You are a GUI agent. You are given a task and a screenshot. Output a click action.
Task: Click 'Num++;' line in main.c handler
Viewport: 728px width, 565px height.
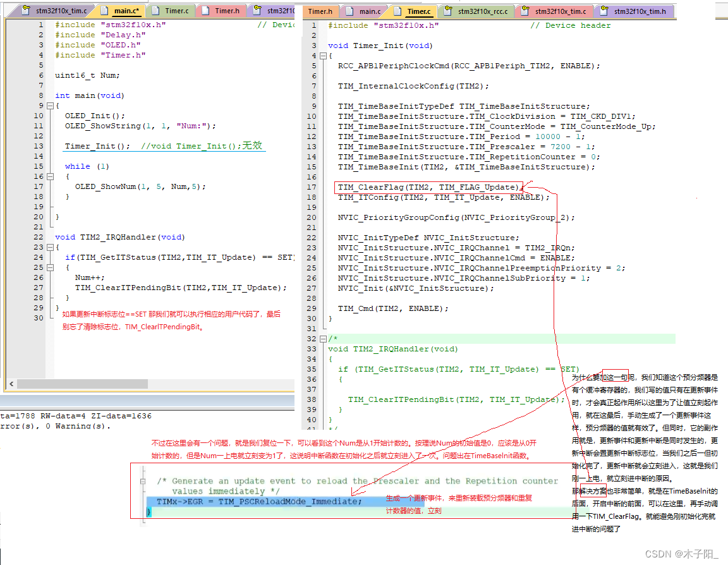pyautogui.click(x=90, y=277)
